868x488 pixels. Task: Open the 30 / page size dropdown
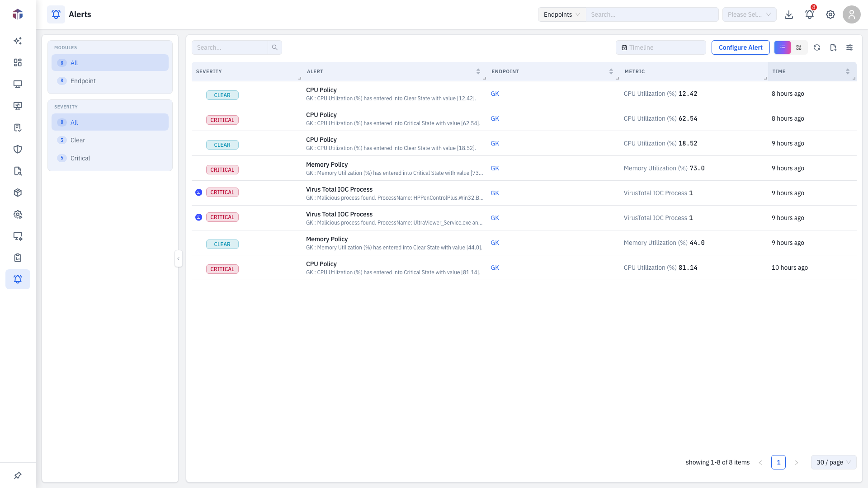coord(834,462)
